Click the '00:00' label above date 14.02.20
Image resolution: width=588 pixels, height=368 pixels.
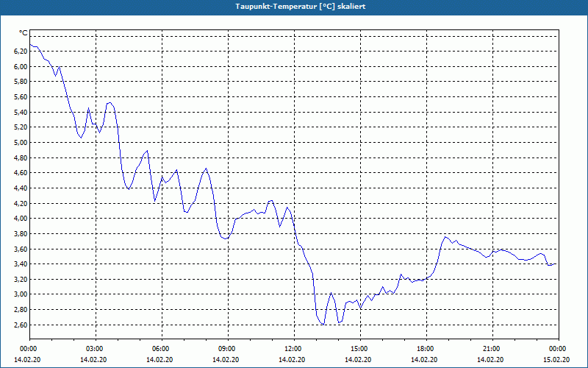pos(29,349)
